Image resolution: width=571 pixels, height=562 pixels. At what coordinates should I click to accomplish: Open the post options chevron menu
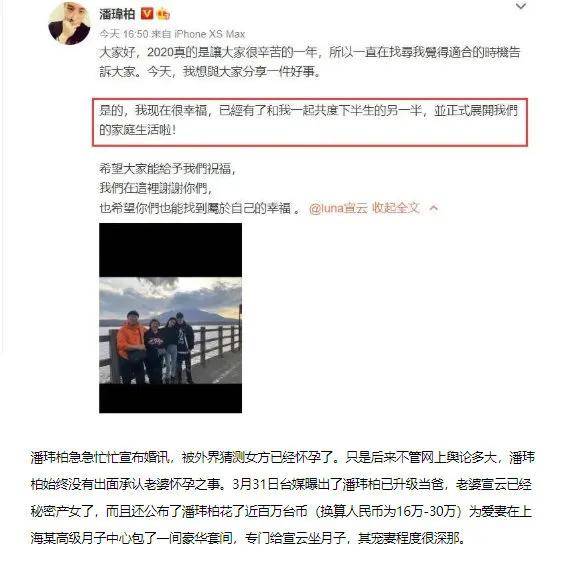(521, 6)
